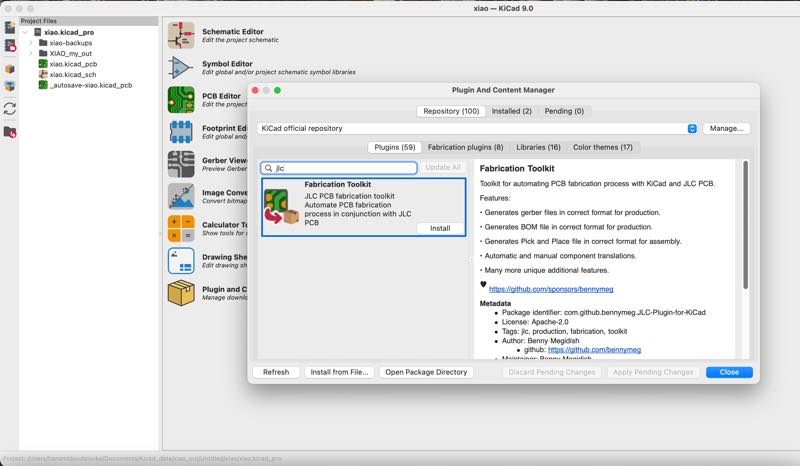This screenshot has width=800, height=466.
Task: Click the Fabrication Toolkit package thumbnail
Action: [281, 206]
